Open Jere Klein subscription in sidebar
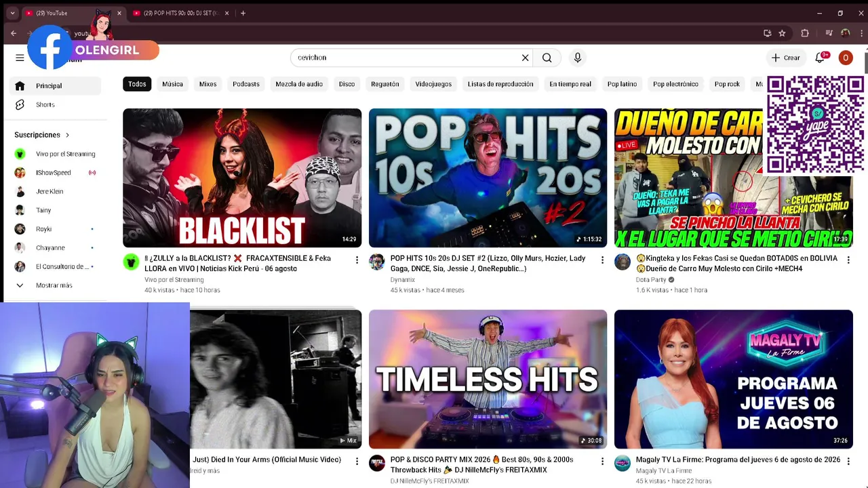The height and width of the screenshot is (488, 868). coord(56,192)
